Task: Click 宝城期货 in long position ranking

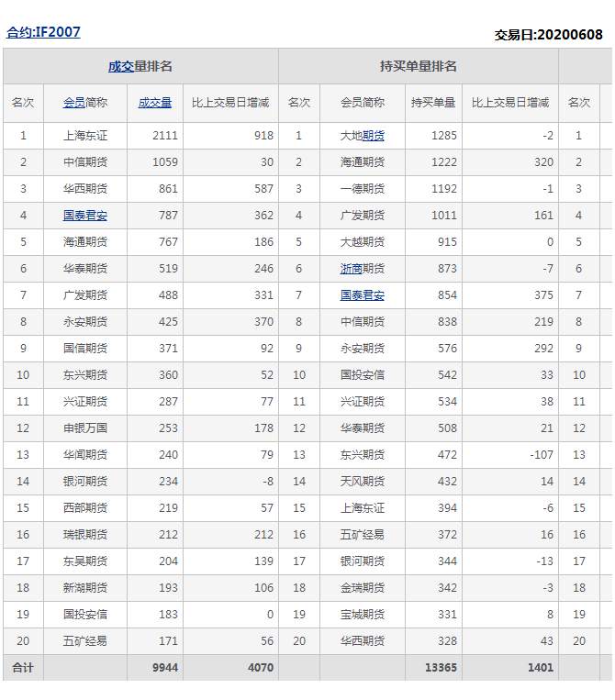Action: [x=363, y=615]
